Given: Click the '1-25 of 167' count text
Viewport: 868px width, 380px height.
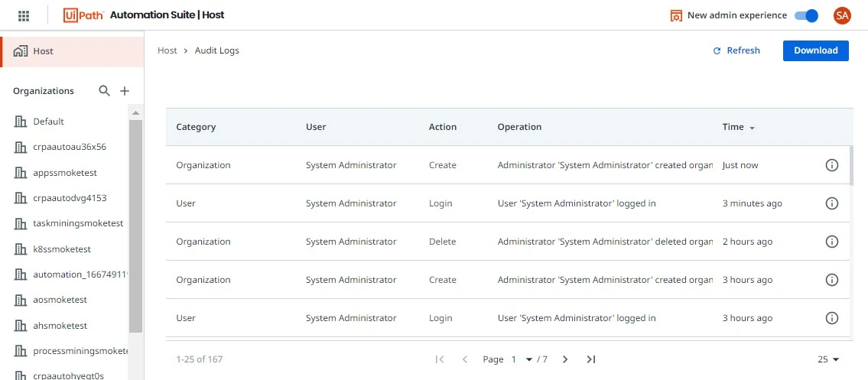Looking at the screenshot, I should 200,359.
